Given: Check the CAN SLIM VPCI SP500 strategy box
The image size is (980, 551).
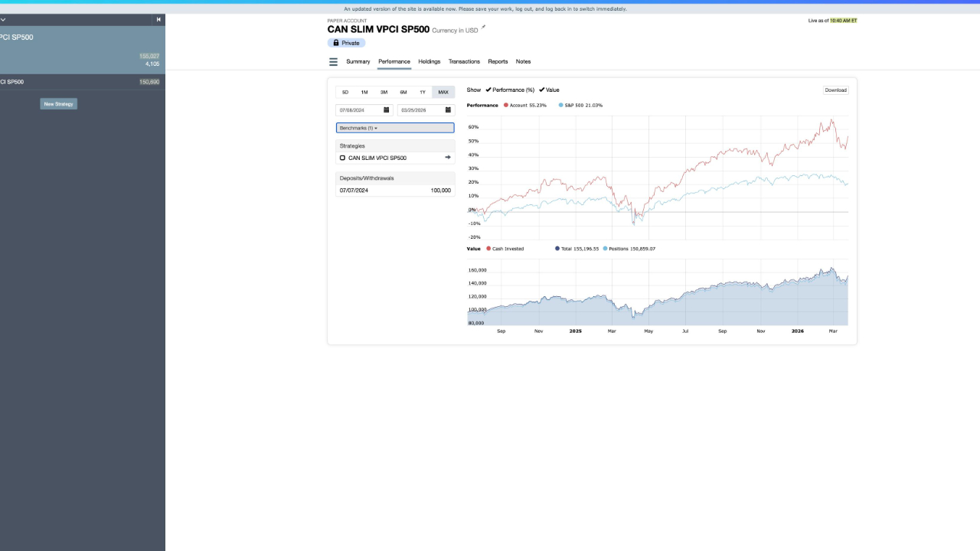Looking at the screenshot, I should pos(342,158).
